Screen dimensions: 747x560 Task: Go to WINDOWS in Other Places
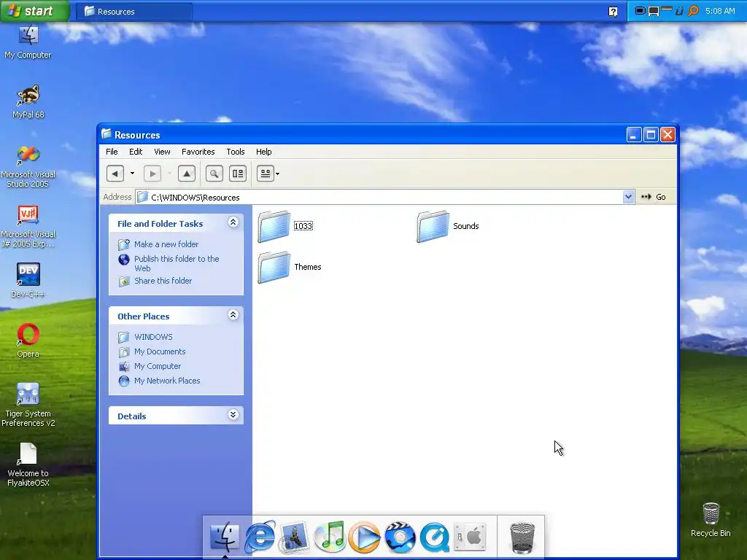coord(153,337)
